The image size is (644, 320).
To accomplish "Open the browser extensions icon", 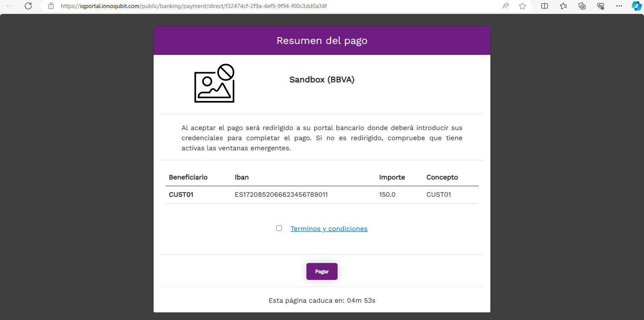I will click(x=600, y=6).
